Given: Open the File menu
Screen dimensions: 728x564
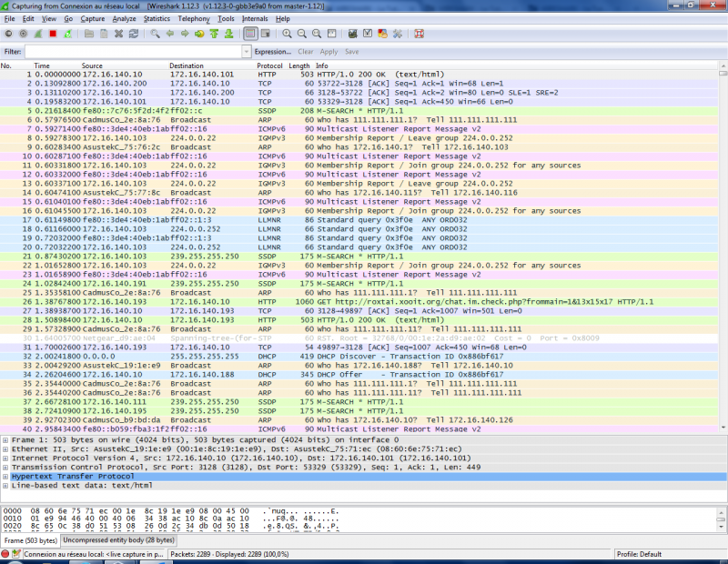Looking at the screenshot, I should [x=9, y=18].
